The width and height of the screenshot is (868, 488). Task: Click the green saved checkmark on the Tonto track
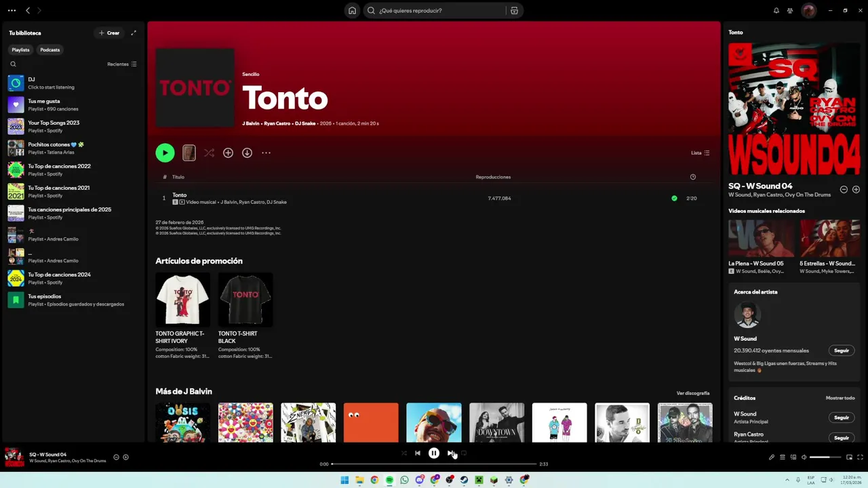(x=674, y=198)
